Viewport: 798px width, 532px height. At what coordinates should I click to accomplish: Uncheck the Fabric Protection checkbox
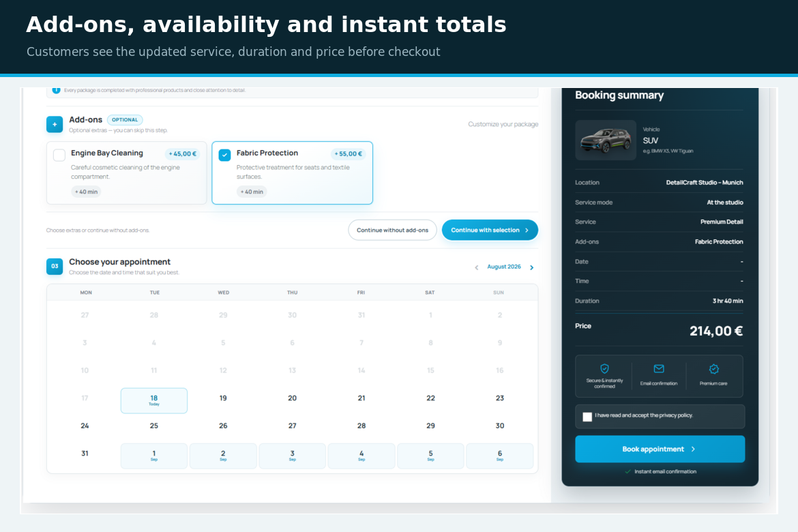(x=224, y=155)
